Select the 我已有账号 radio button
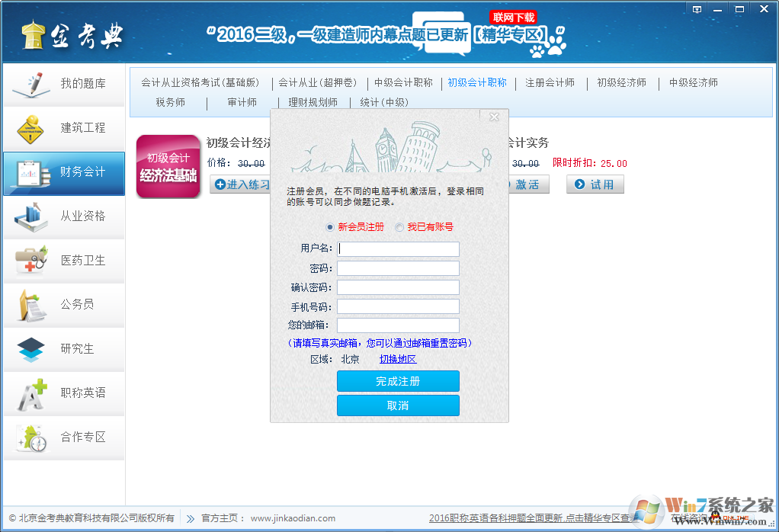Viewport: 779px width, 532px height. (399, 227)
